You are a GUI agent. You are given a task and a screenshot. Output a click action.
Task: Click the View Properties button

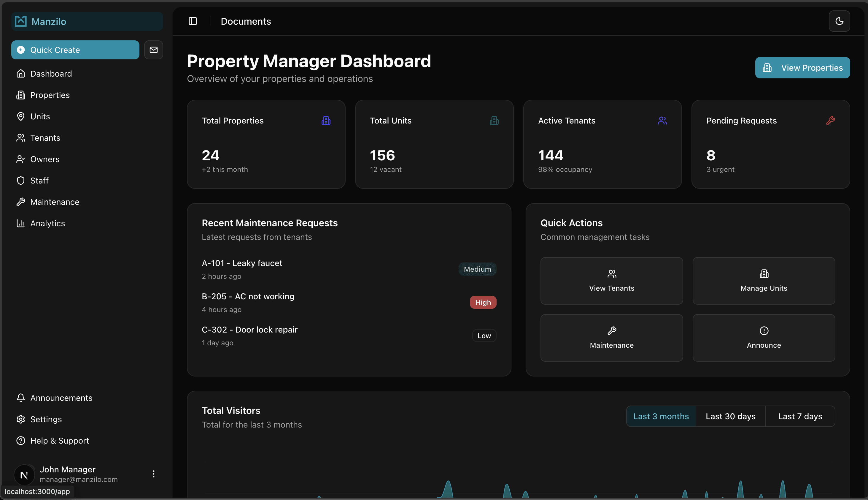pos(802,68)
